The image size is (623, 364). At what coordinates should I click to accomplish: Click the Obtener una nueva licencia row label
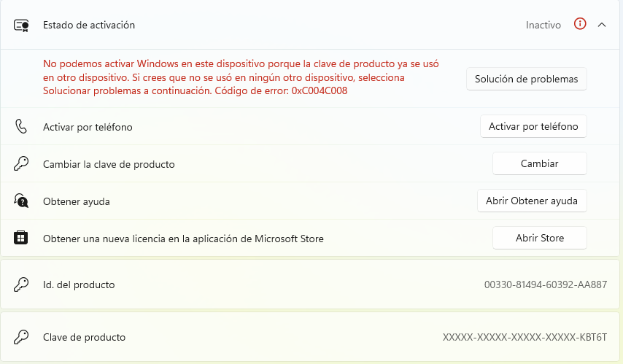click(x=183, y=239)
